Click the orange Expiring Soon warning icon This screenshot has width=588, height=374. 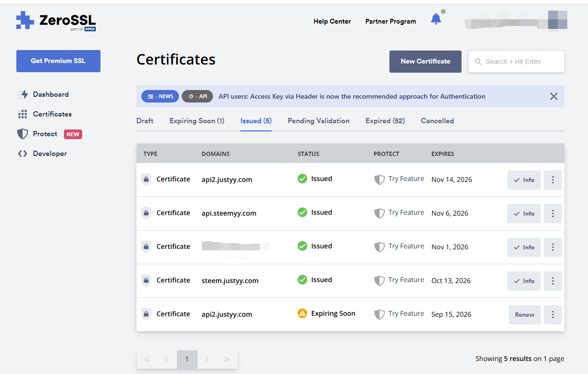coord(302,313)
